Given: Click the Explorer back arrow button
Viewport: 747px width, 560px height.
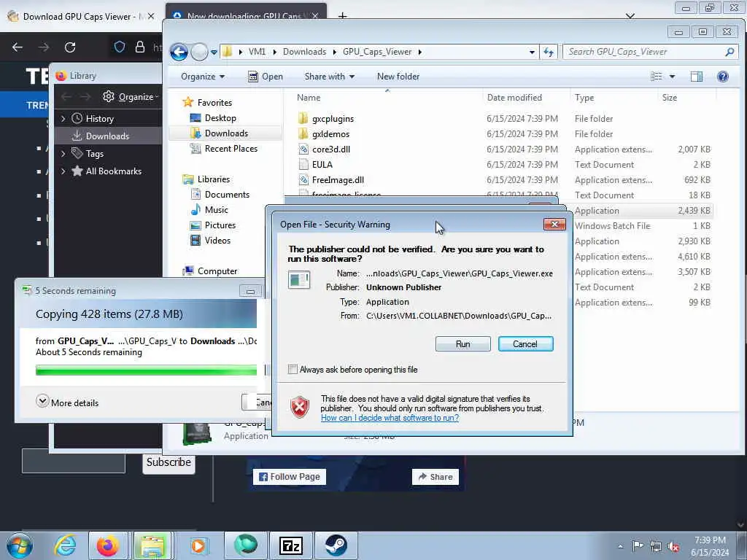Looking at the screenshot, I should (179, 52).
